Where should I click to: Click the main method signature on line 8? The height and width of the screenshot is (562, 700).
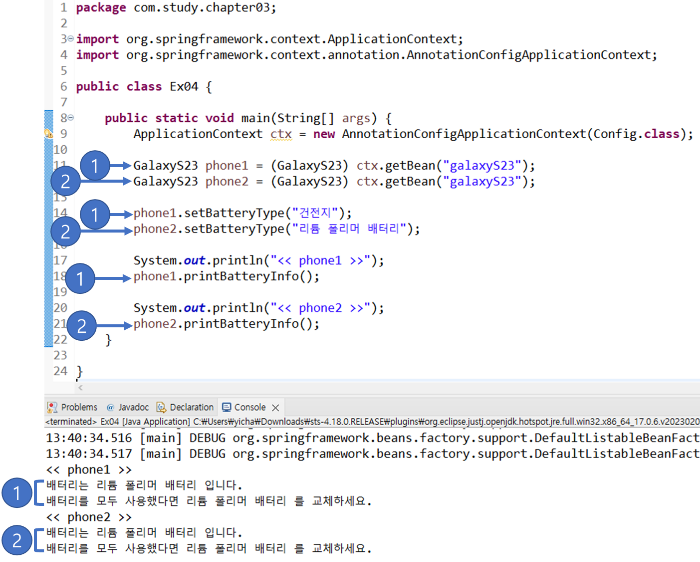point(248,118)
